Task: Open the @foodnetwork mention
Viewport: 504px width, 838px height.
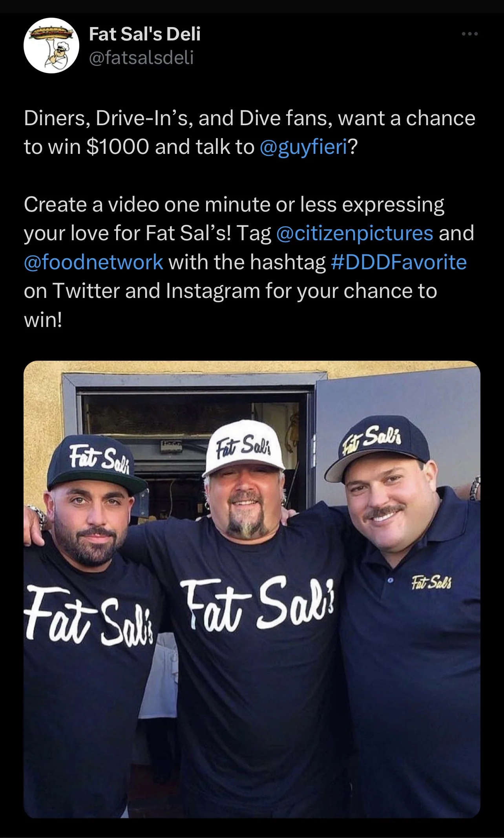Action: click(93, 262)
